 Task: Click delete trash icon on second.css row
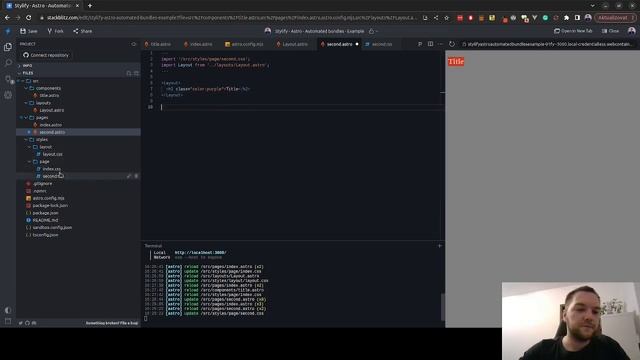point(136,176)
